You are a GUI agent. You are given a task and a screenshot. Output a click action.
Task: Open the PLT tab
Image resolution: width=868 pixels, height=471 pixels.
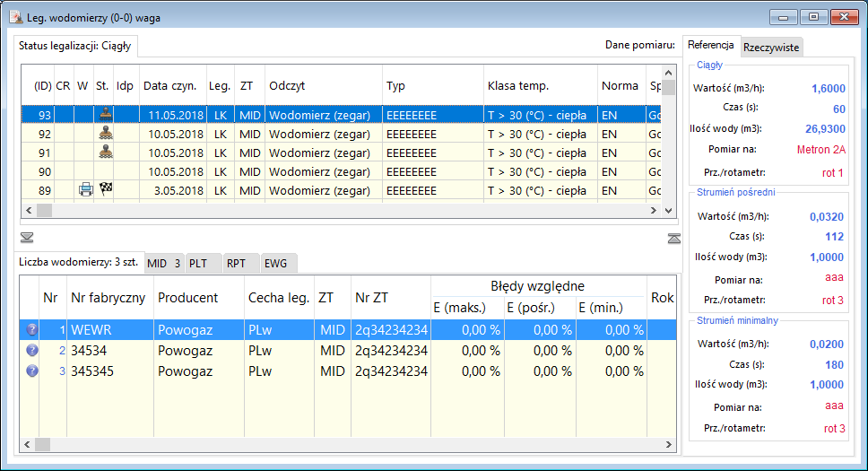click(x=203, y=264)
